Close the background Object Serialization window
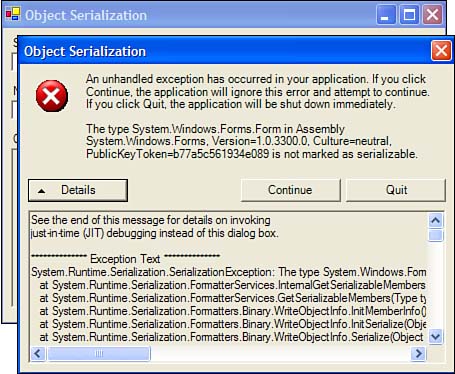 [x=433, y=15]
